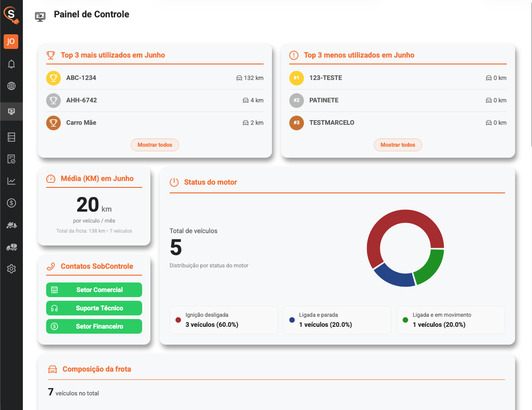Click the Total de veículos count 5

(176, 247)
